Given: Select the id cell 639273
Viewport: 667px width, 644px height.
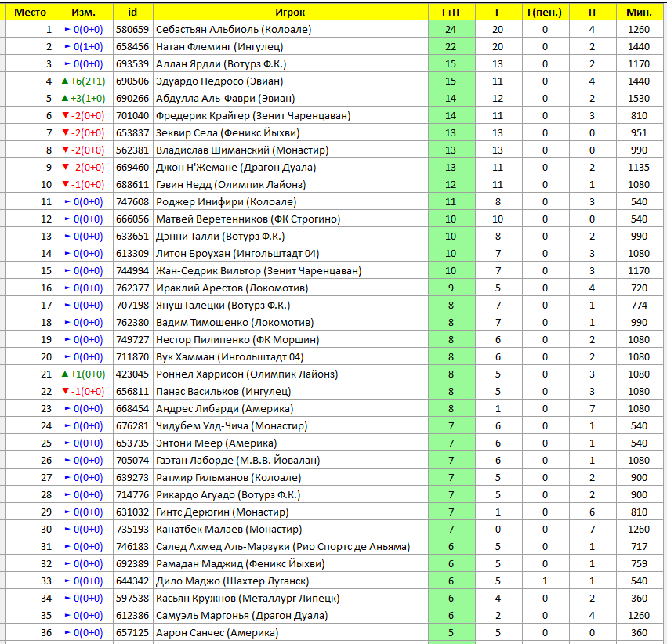Looking at the screenshot, I should point(132,477).
